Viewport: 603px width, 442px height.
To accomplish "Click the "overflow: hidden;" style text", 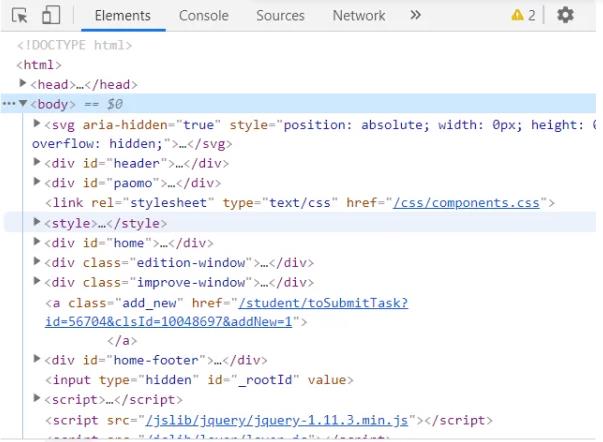I will [97, 144].
